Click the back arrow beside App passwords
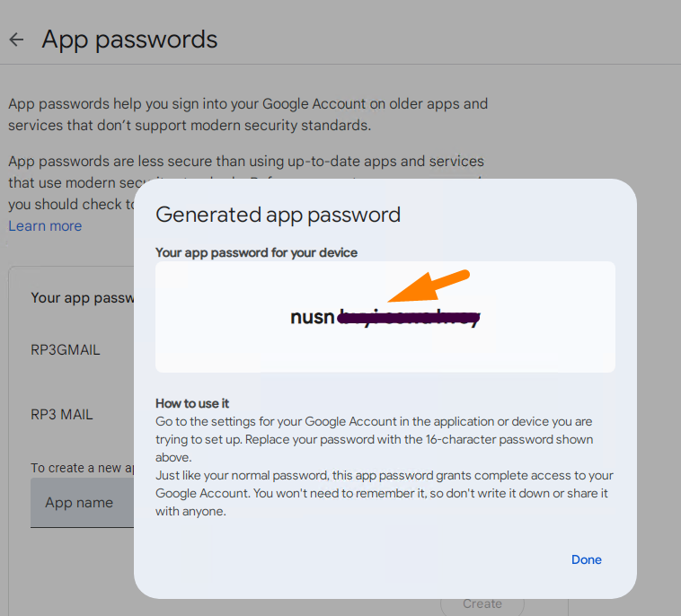 pos(16,40)
